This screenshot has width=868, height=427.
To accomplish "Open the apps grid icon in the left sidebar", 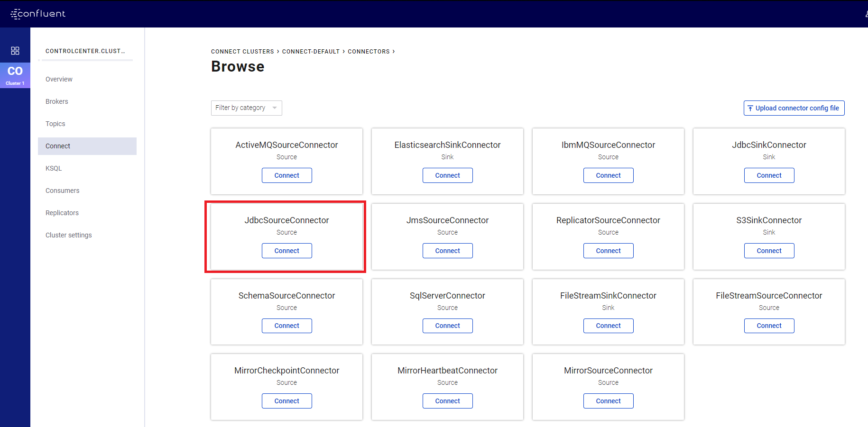I will (x=15, y=50).
